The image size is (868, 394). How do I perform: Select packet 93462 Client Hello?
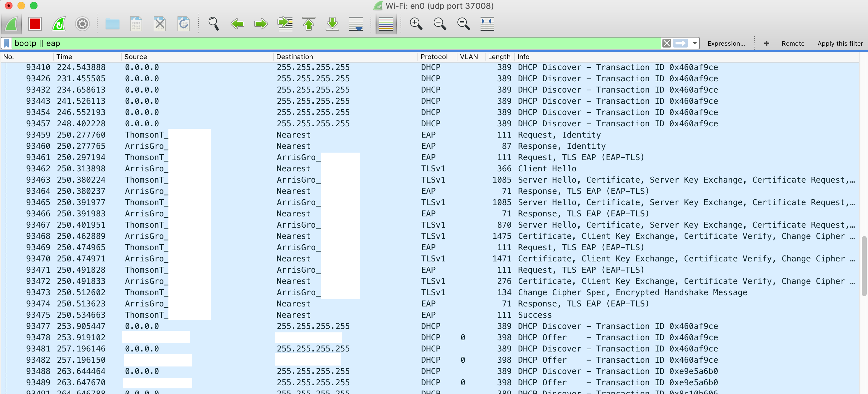430,169
